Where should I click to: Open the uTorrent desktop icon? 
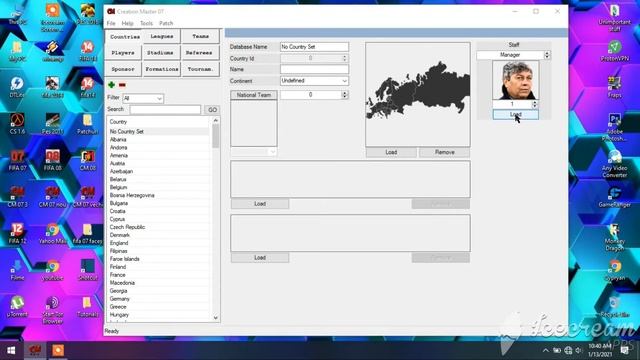coord(17,307)
